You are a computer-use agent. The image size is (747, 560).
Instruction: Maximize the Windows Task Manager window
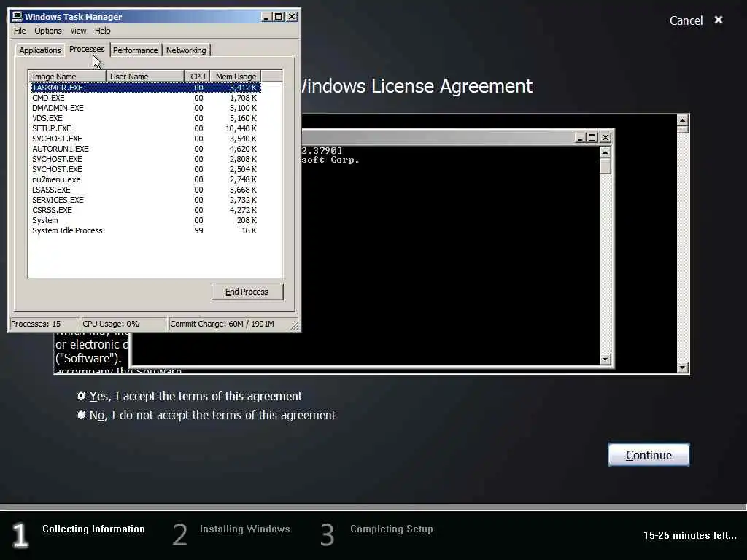[279, 17]
